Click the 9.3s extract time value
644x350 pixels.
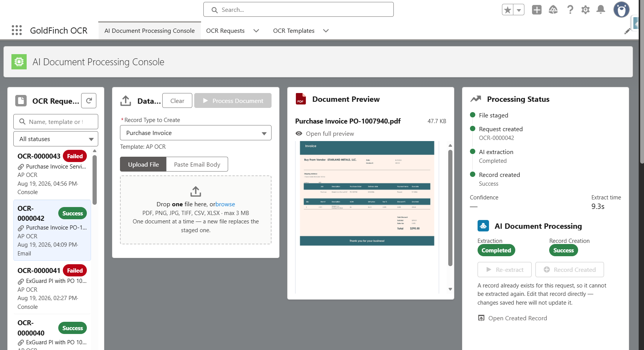598,206
